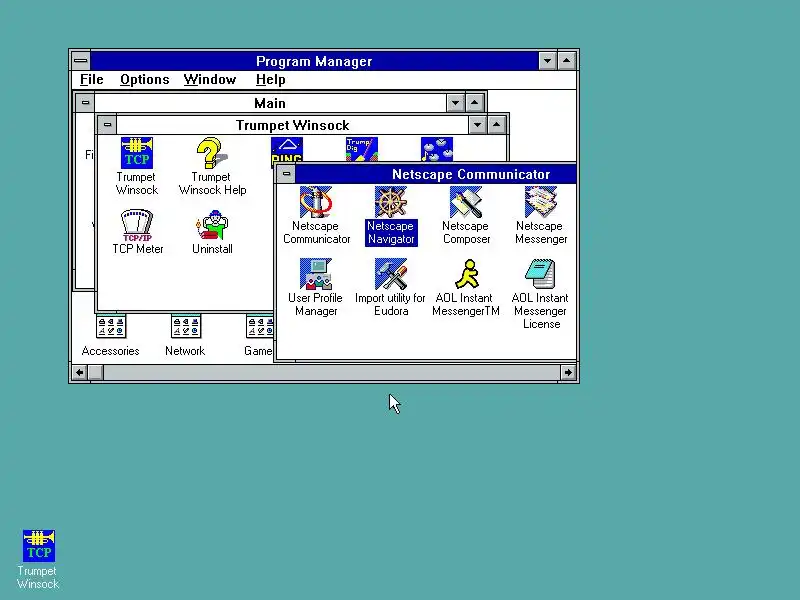Launch AOL Instant Messenger running man icon

click(x=467, y=274)
